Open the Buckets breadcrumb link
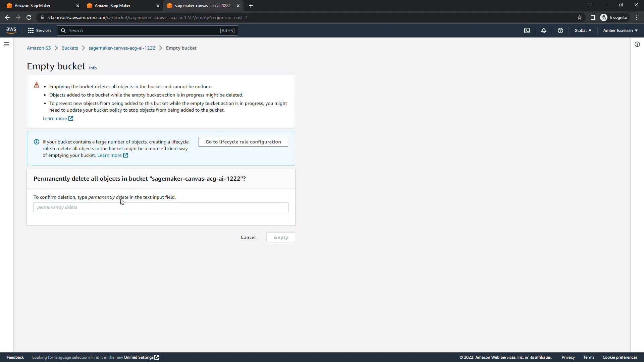Image resolution: width=644 pixels, height=362 pixels. click(69, 48)
